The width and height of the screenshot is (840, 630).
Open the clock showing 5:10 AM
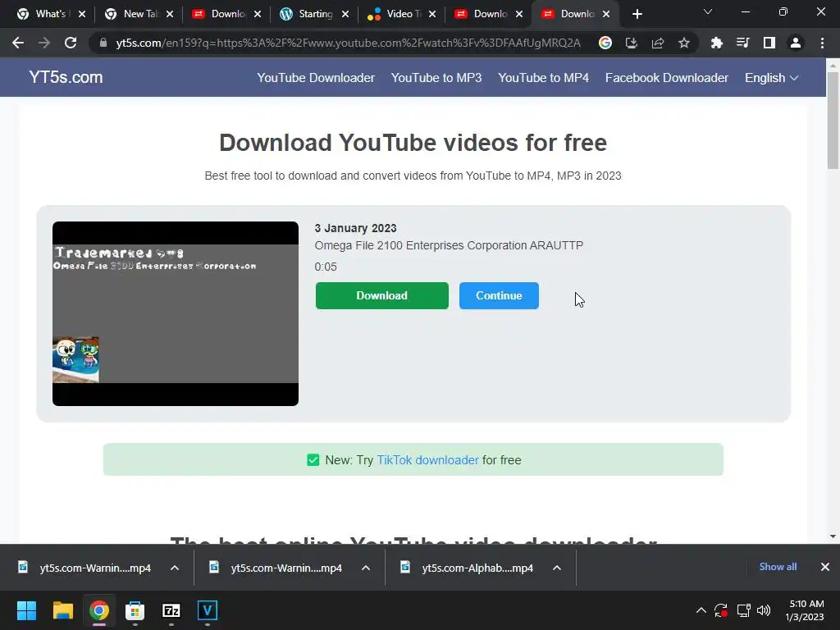point(805,610)
